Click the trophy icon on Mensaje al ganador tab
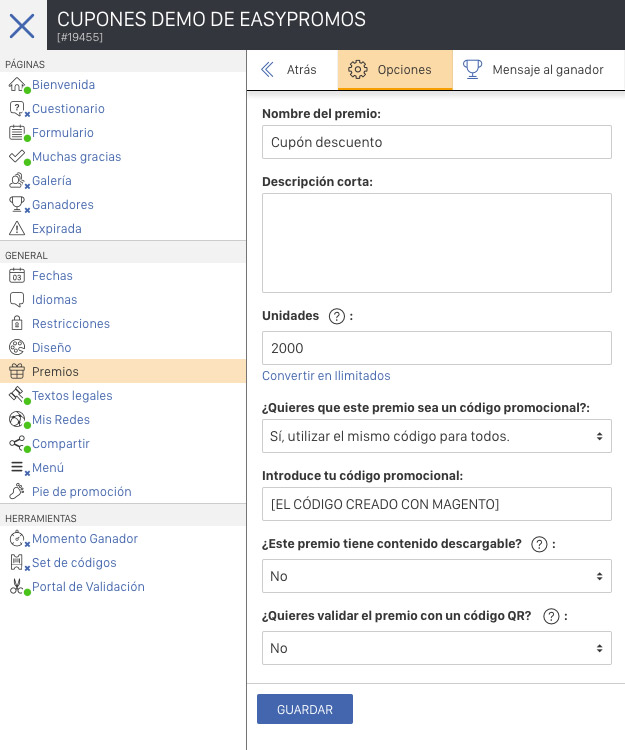Screen dimensions: 625x750 tap(472, 69)
